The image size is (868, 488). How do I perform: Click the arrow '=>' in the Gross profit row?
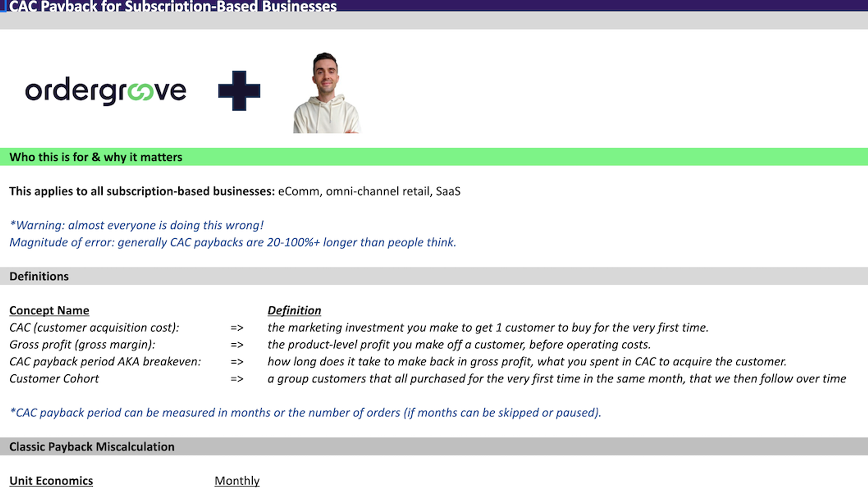pyautogui.click(x=237, y=345)
